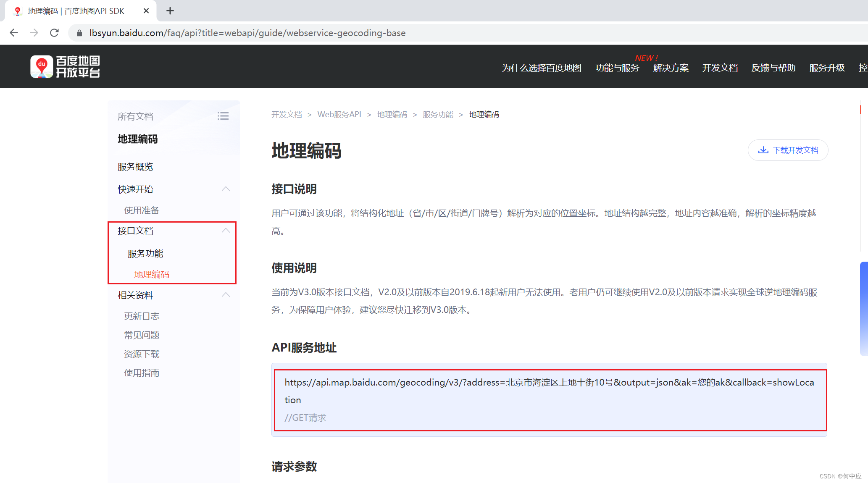Open 资源下载 in sidebar
868x483 pixels.
(x=142, y=354)
